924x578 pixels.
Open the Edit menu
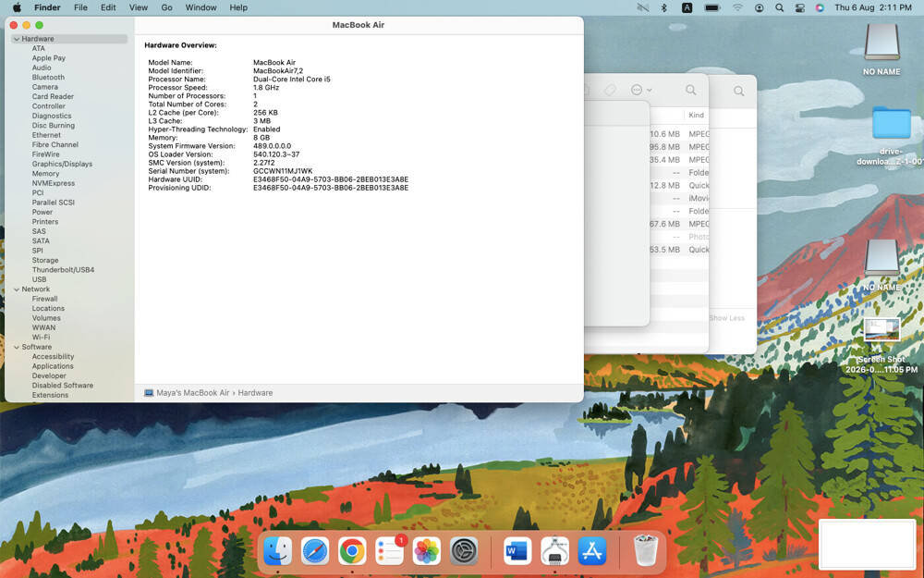click(x=108, y=7)
